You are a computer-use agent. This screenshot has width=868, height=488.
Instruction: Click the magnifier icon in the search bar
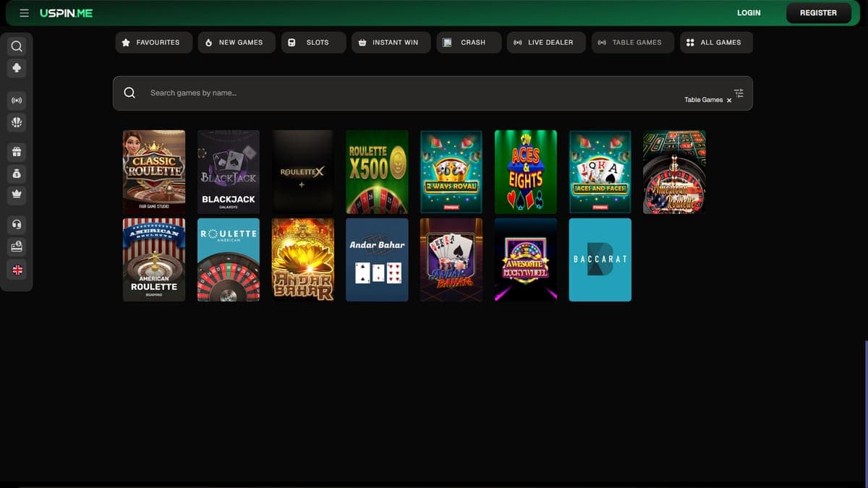point(129,93)
